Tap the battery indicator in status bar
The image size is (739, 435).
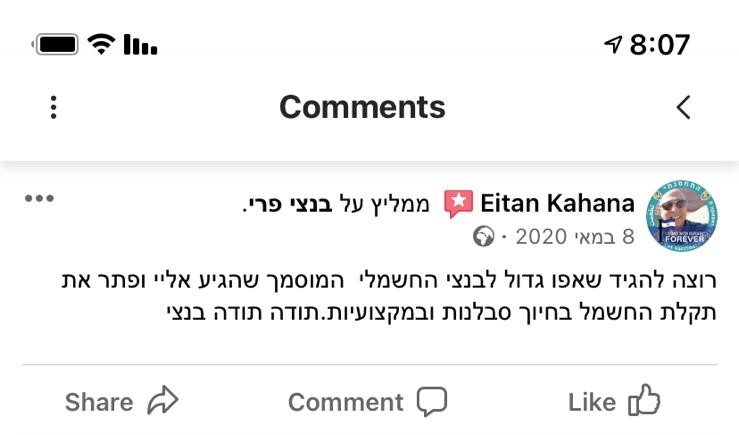(x=57, y=45)
